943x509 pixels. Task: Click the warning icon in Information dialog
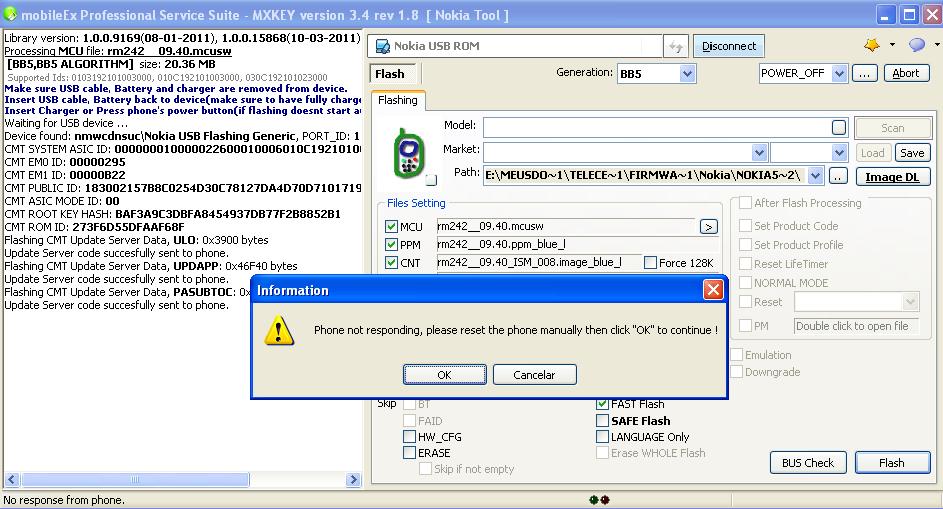[279, 331]
